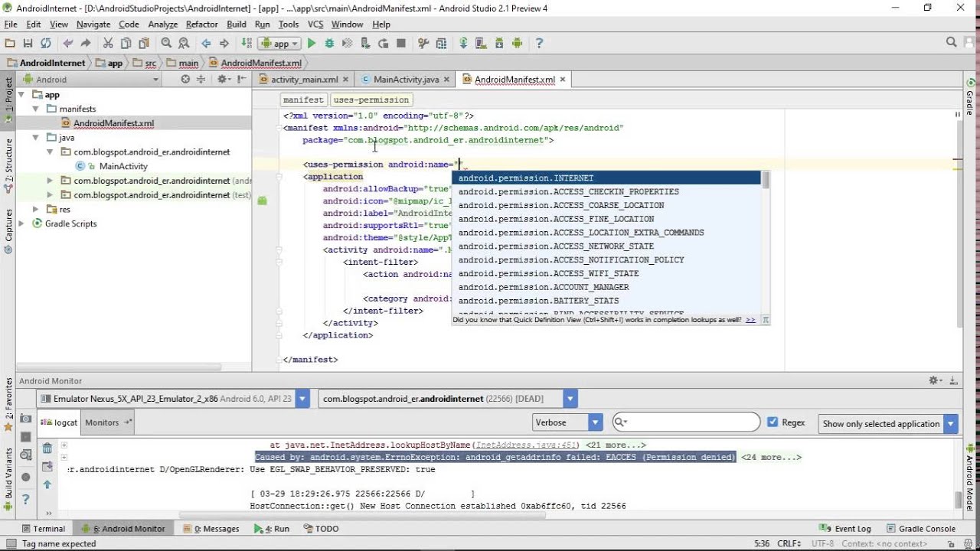Close the AndroidManifest.xml editor tab
This screenshot has width=980, height=551.
pos(563,80)
